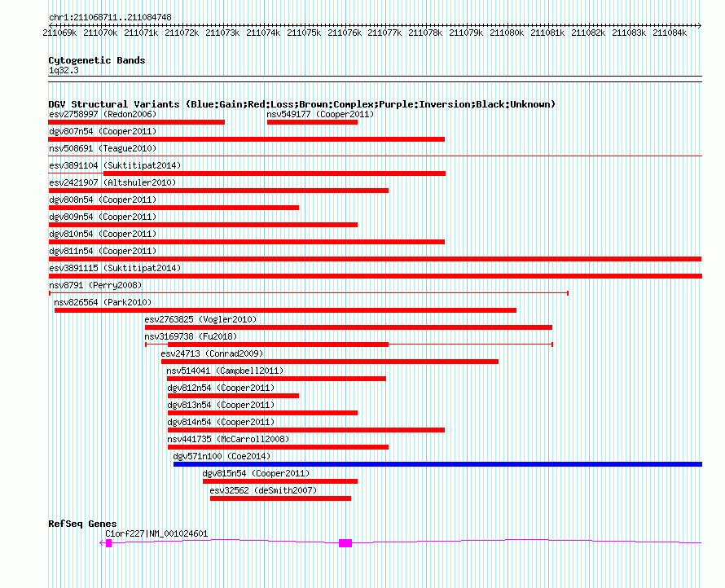
Task: Click the 211084k ruler tick label
Action: pos(670,33)
